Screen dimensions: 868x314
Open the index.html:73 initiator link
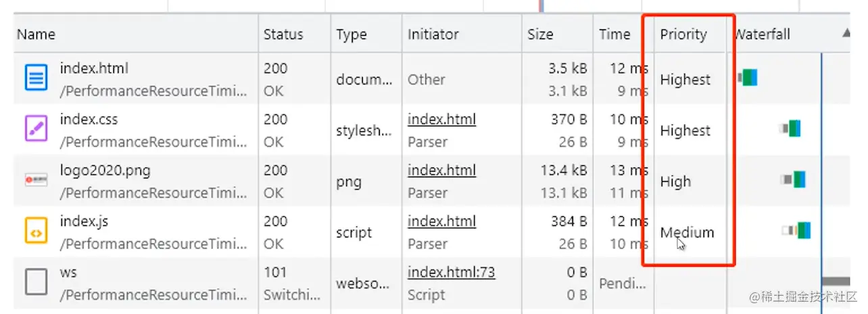click(451, 273)
